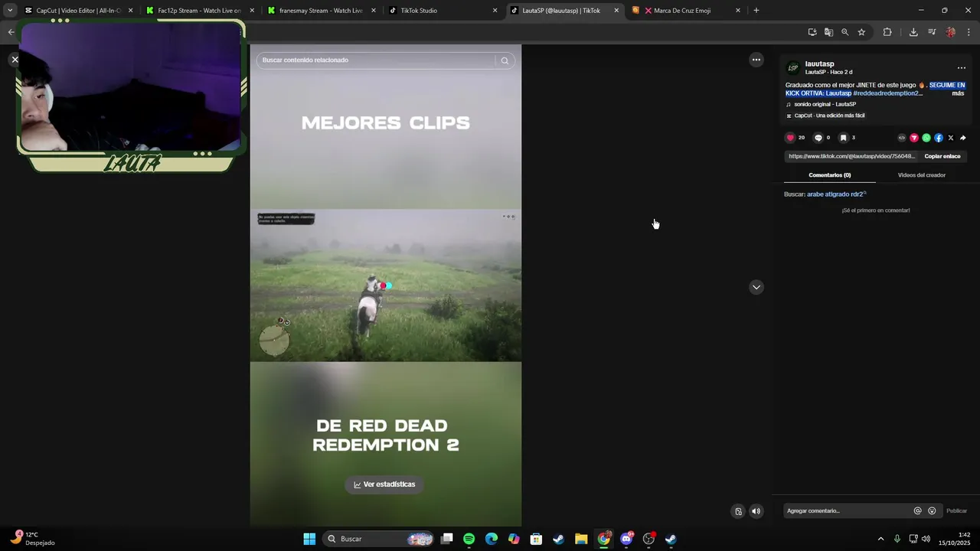Open the video three-dot options menu
Screen dimensions: 980x551
756,60
